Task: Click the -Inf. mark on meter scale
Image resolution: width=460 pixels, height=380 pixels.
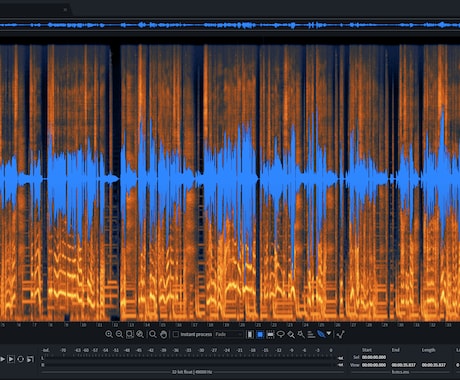Action: click(46, 350)
